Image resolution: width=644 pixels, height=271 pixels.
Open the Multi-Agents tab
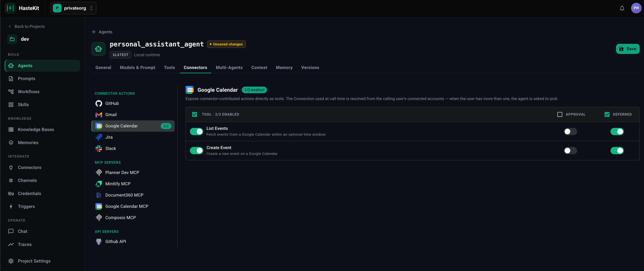229,68
